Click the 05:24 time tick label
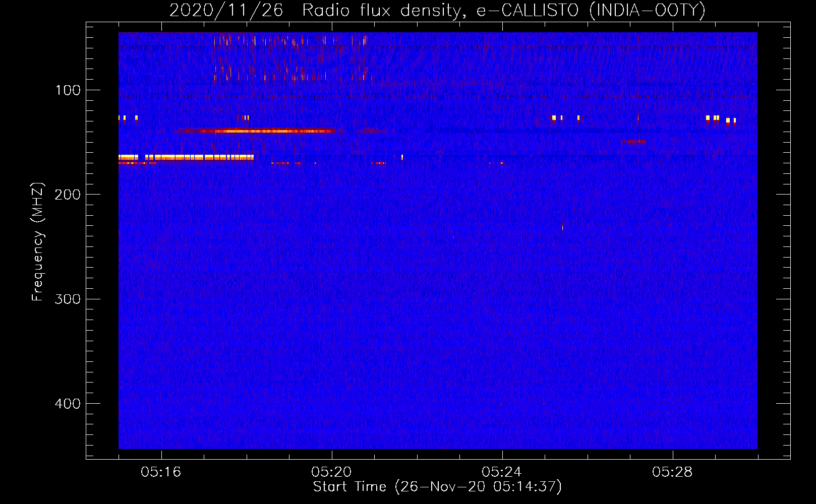The image size is (816, 504). pos(502,472)
